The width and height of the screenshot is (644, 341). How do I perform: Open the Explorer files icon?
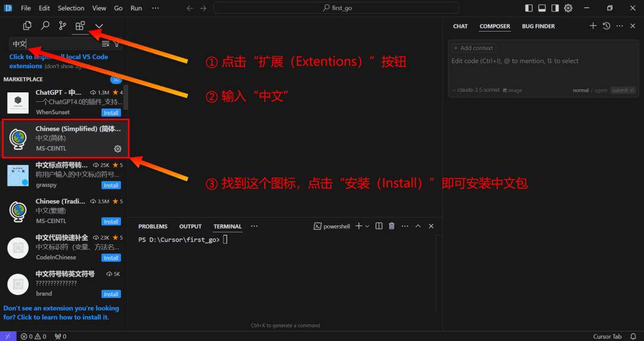point(27,26)
